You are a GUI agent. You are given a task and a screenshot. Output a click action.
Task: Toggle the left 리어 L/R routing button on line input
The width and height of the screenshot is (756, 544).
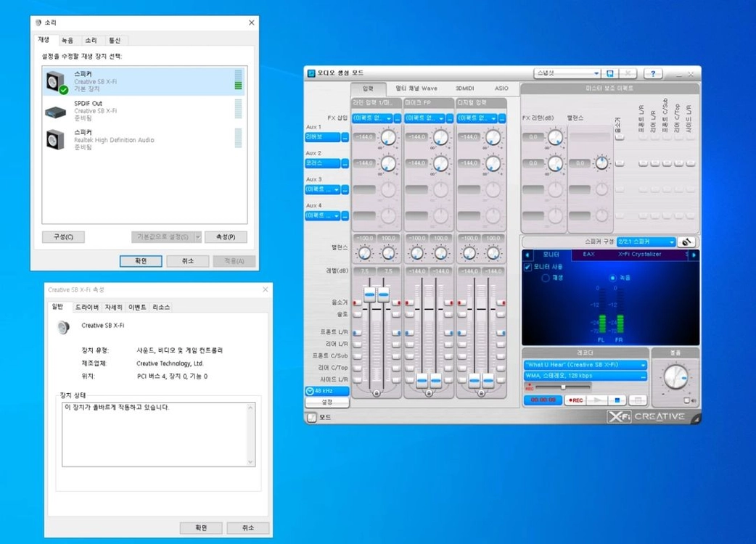click(x=357, y=344)
